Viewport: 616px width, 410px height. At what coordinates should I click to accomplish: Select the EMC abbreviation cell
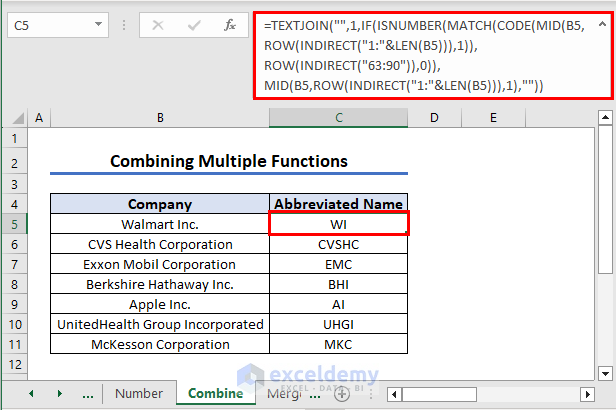click(339, 264)
